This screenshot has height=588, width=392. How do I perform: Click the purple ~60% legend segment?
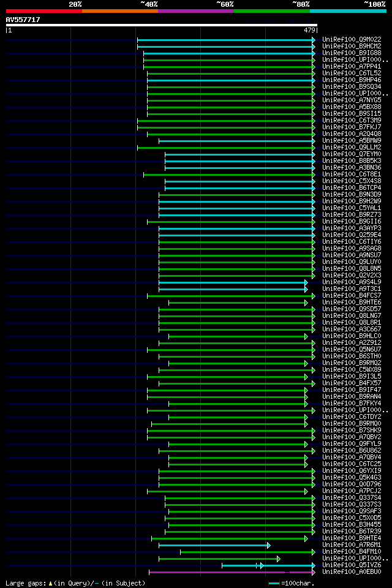coord(196,11)
